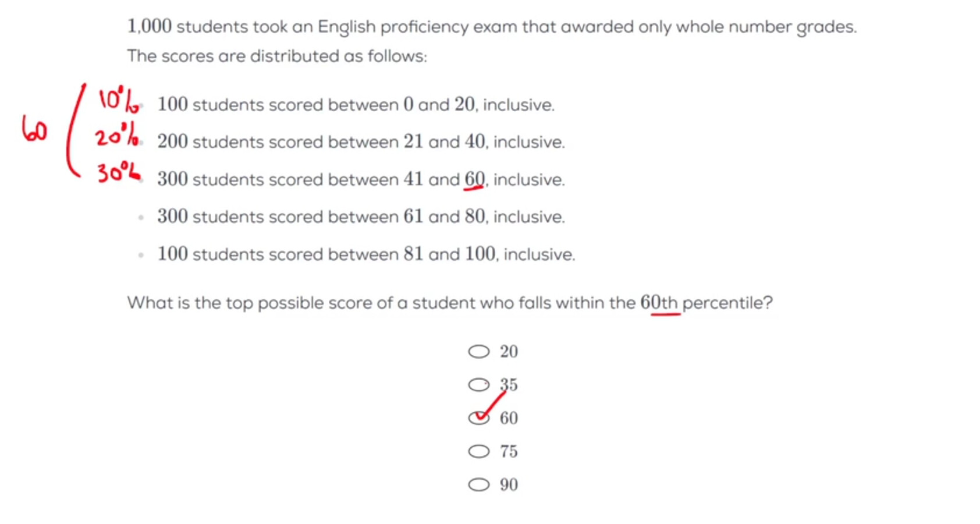Click "The scores are distributed as follows" text
Viewport: 980px width, 524px height.
coord(277,56)
